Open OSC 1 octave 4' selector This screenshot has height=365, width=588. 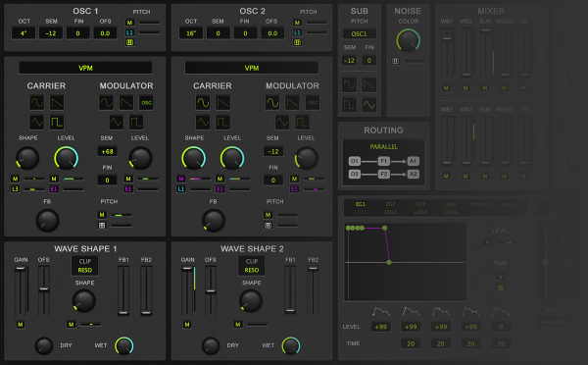[x=24, y=33]
